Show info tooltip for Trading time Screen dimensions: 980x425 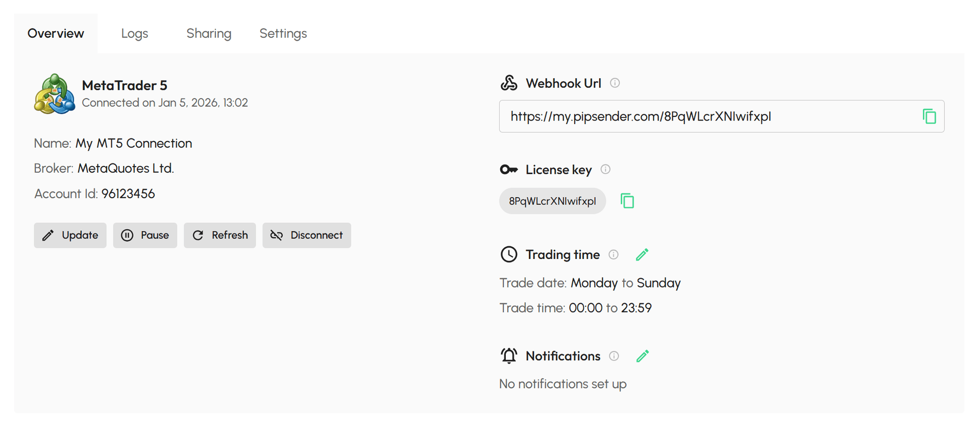pos(614,254)
